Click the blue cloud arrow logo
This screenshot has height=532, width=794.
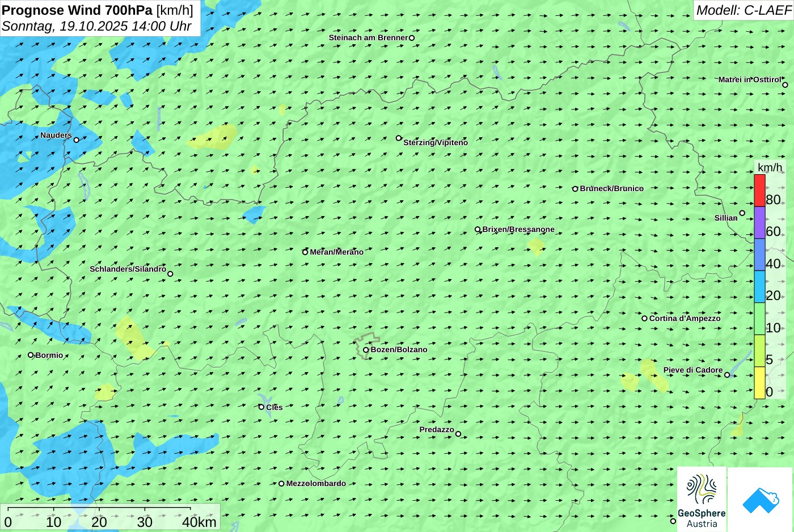click(x=761, y=500)
